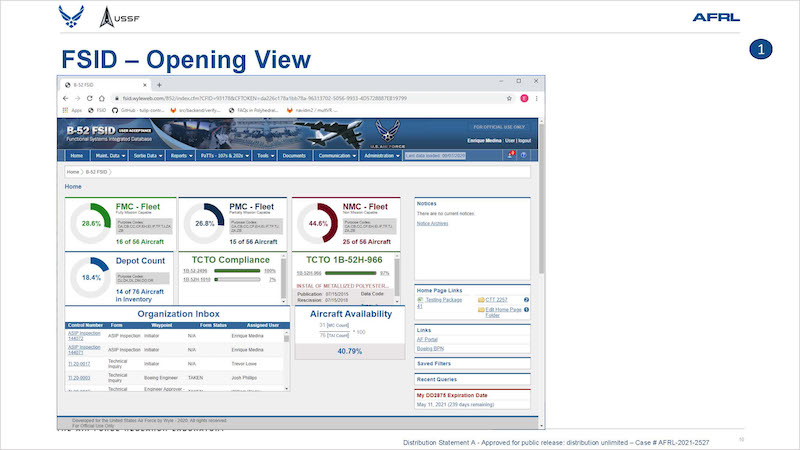Sort inbox by Form Status column header
This screenshot has height=450, width=800.
point(213,325)
